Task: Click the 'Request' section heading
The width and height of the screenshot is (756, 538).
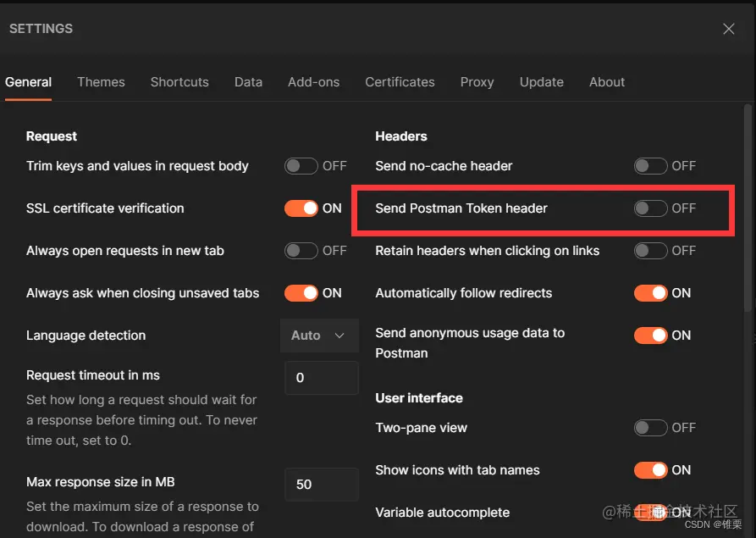Action: pos(51,136)
